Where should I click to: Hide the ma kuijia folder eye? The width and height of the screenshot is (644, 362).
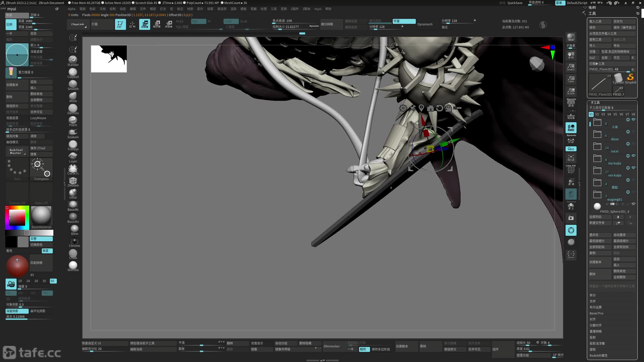tap(634, 156)
